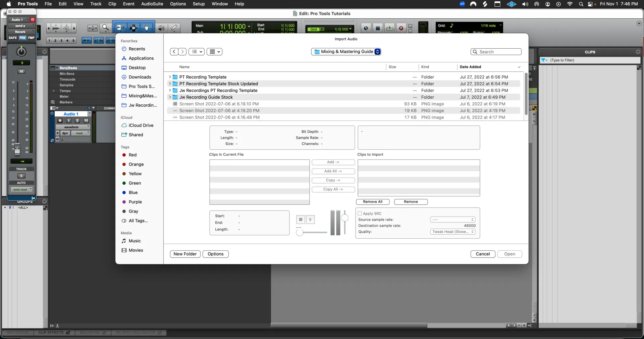Enable the Apply SRC checkbox
Screen dimensions: 644x339
pyautogui.click(x=360, y=213)
